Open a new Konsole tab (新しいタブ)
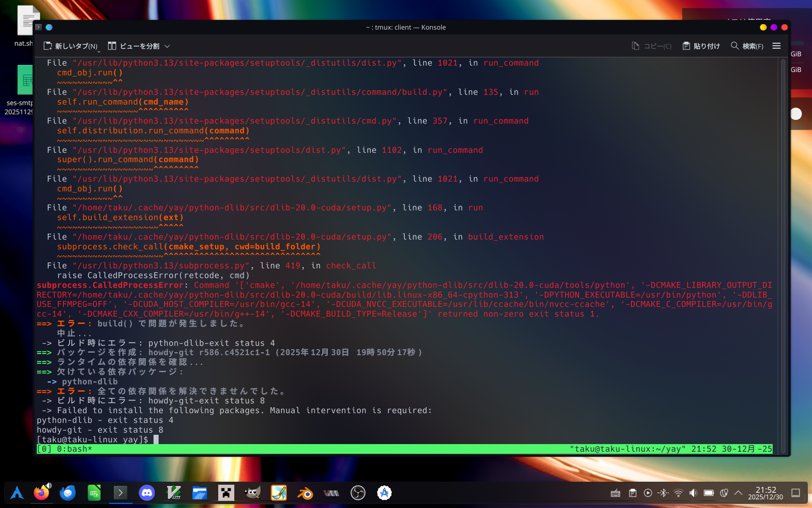The height and width of the screenshot is (508, 812). click(71, 46)
